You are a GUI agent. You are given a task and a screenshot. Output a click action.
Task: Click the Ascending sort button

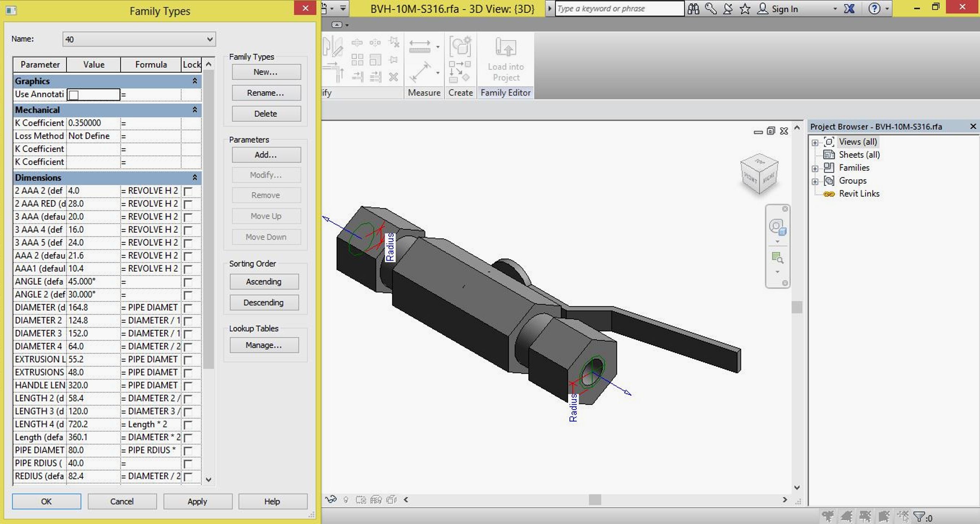tap(264, 282)
